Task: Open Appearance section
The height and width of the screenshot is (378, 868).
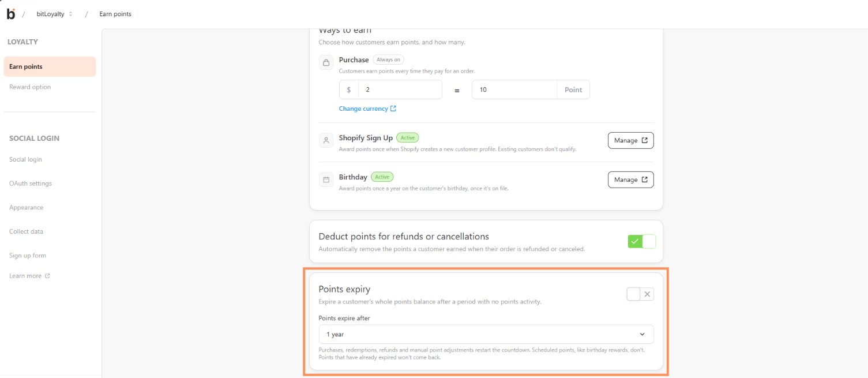Action: (26, 207)
